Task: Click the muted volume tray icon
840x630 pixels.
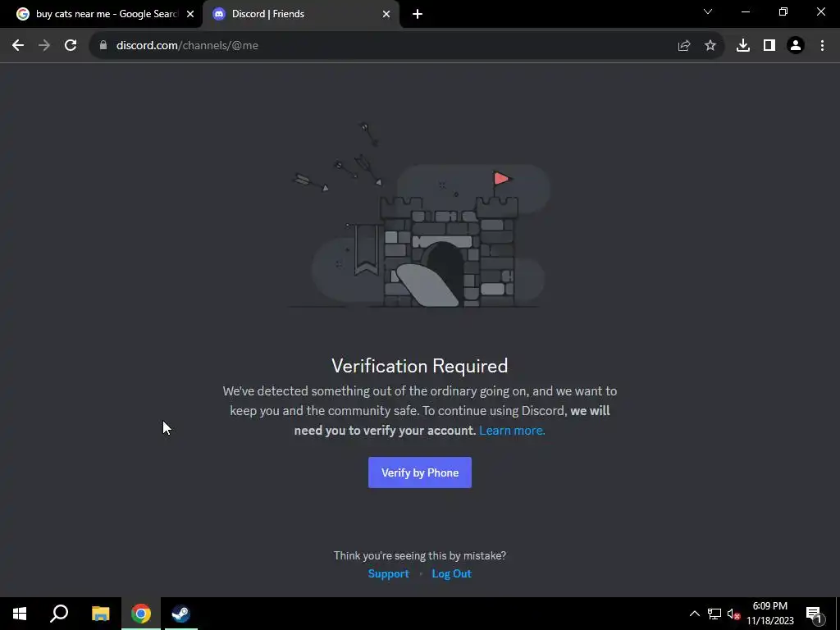Action: coord(733,614)
